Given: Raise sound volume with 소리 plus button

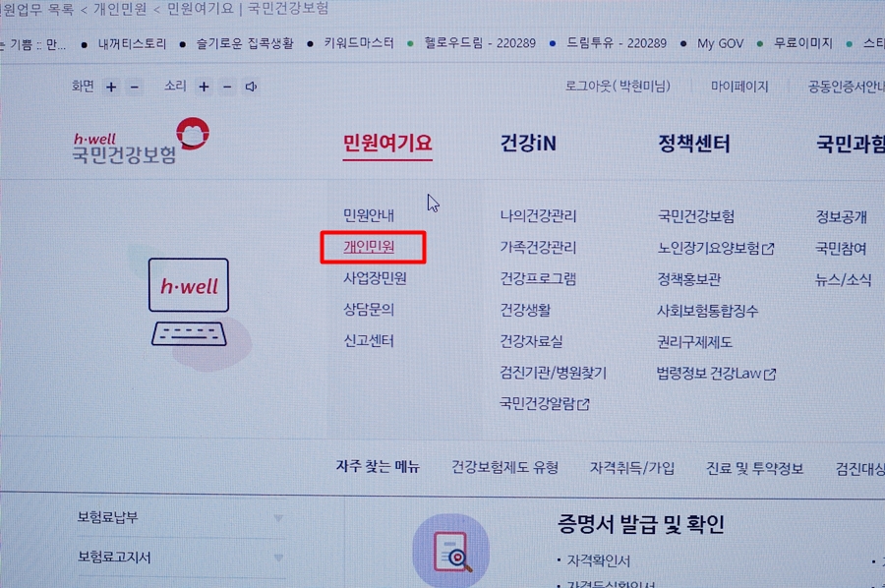Looking at the screenshot, I should tap(204, 87).
